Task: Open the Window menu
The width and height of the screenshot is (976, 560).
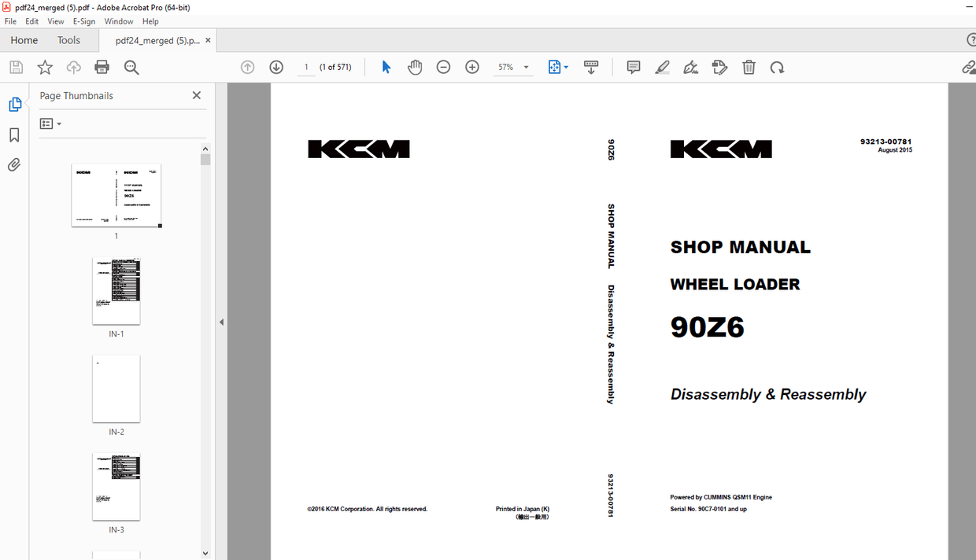Action: coord(118,21)
